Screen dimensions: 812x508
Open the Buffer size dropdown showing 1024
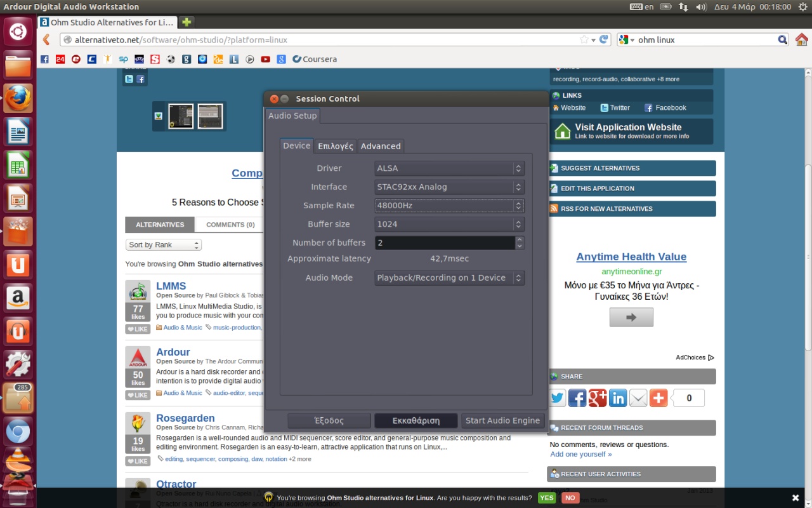pos(449,224)
